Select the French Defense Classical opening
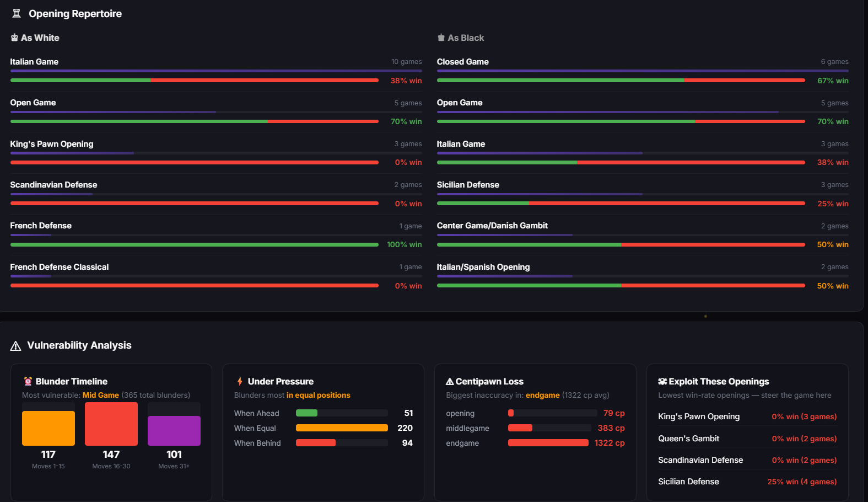Image resolution: width=868 pixels, height=502 pixels. [60, 267]
